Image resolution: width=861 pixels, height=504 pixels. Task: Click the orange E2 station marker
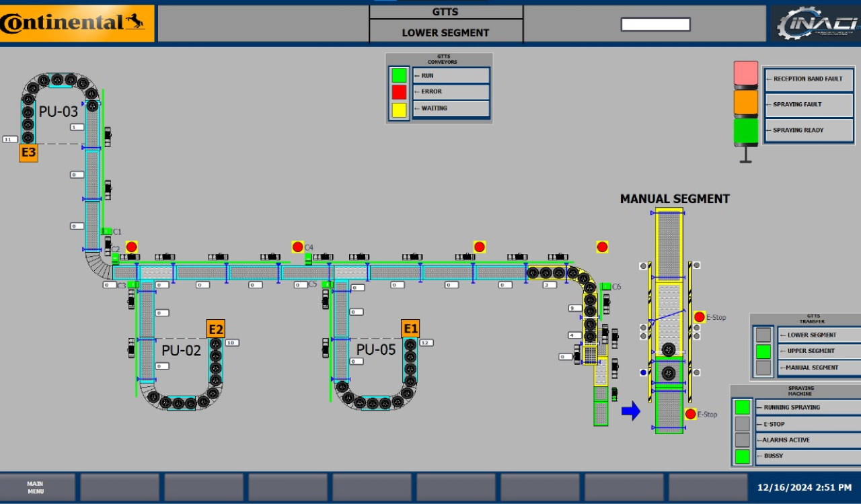click(x=215, y=329)
